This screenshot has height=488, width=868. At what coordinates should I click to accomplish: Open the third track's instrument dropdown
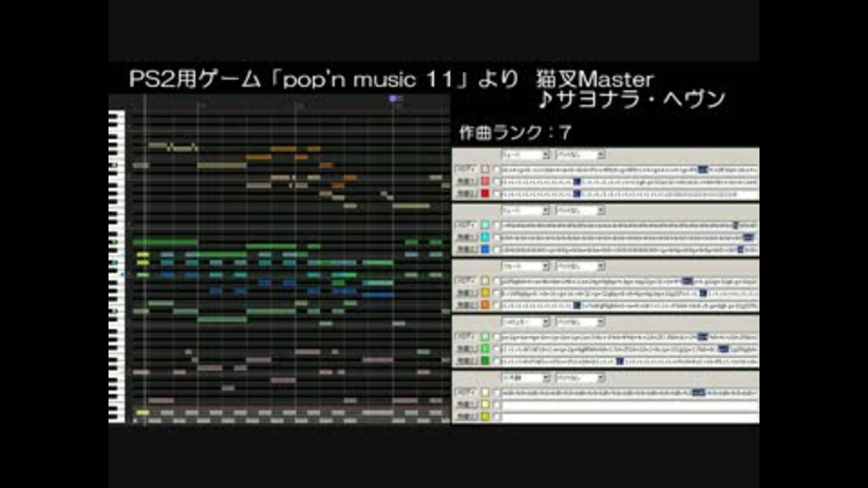pos(525,267)
